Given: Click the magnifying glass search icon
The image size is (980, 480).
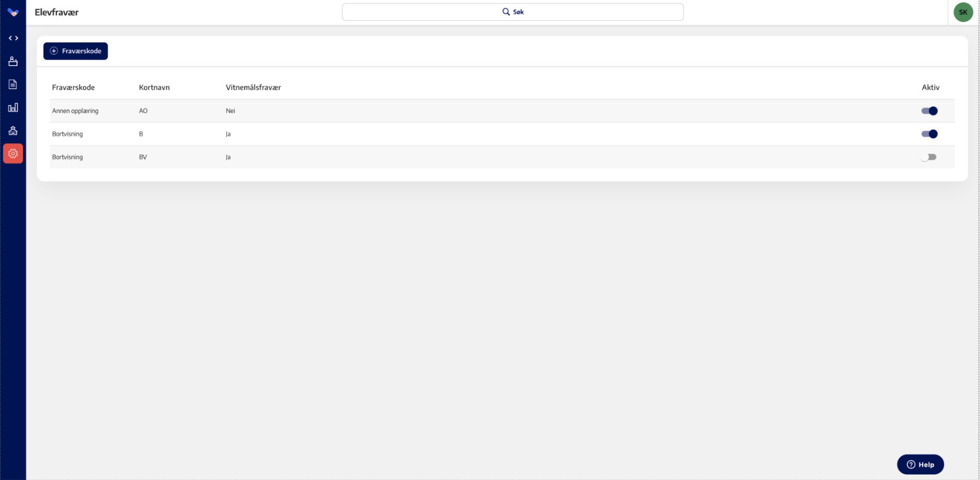Looking at the screenshot, I should pyautogui.click(x=506, y=11).
